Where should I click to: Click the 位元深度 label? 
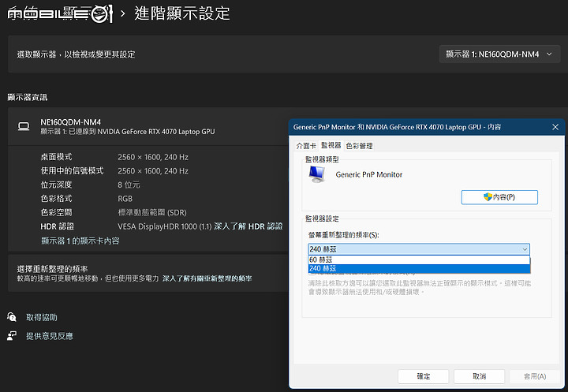click(x=56, y=185)
